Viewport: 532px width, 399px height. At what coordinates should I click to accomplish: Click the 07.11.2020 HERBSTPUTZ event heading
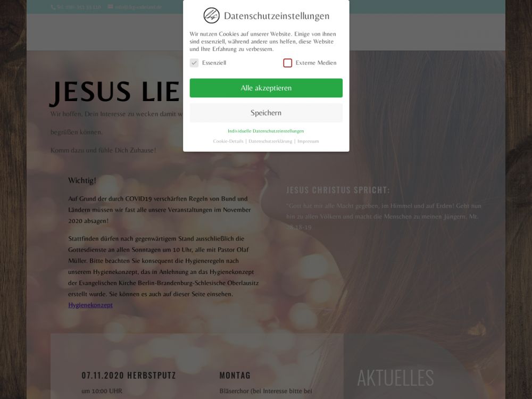tap(129, 375)
